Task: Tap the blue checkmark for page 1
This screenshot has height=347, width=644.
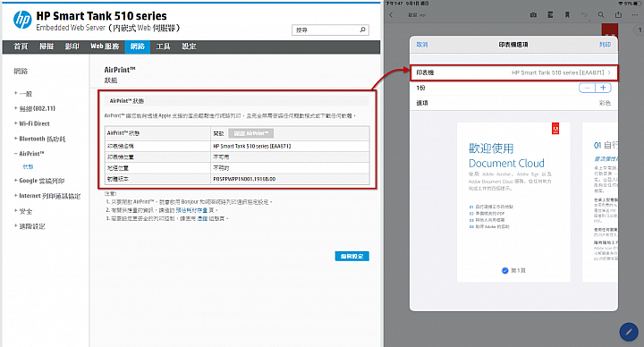Action: coord(505,270)
